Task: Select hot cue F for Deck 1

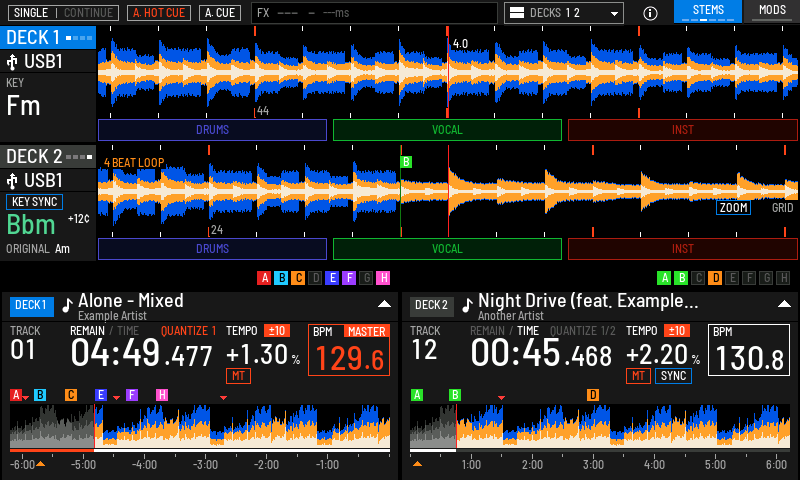Action: click(x=349, y=278)
